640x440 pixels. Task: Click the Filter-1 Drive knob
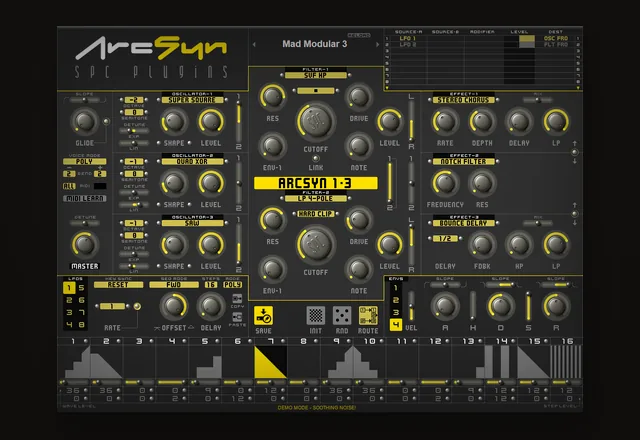tap(359, 97)
